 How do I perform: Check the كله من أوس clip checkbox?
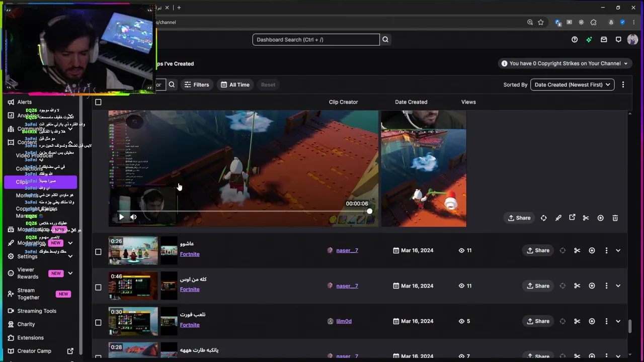coord(98,287)
